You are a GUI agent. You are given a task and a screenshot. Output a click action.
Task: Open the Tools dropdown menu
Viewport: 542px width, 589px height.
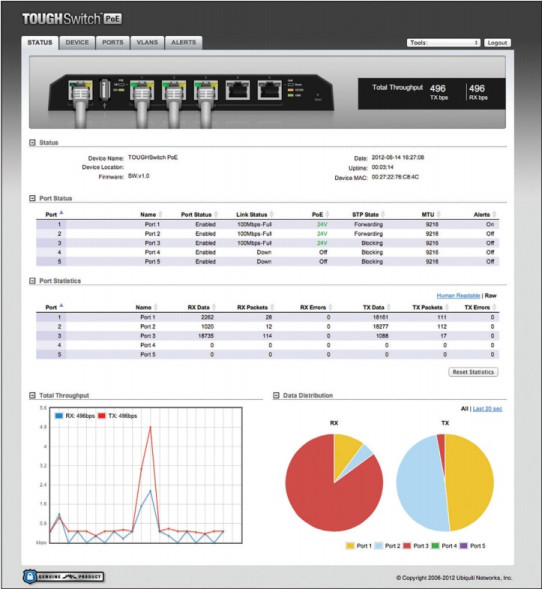(444, 43)
